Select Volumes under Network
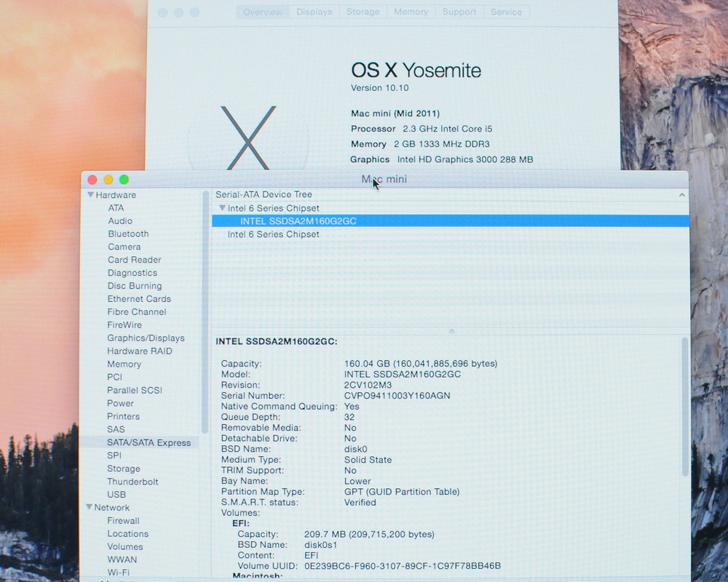Screen dimensions: 728x582 pos(125,547)
